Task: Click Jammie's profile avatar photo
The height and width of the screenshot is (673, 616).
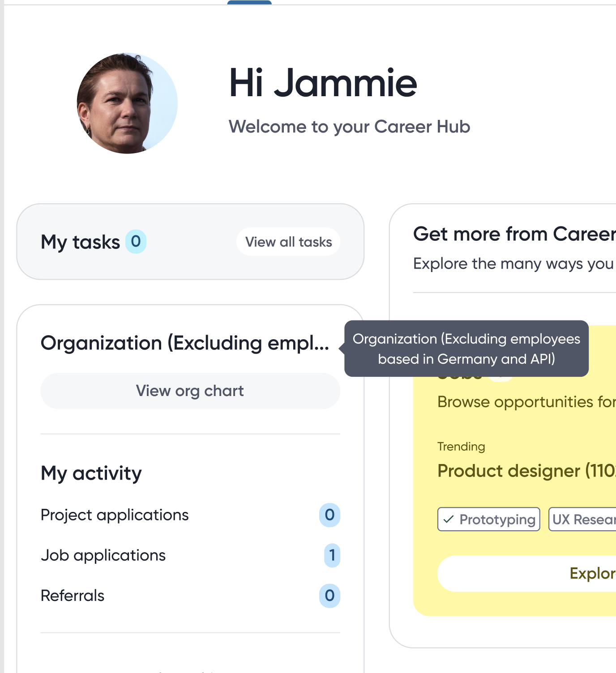Action: click(x=127, y=103)
